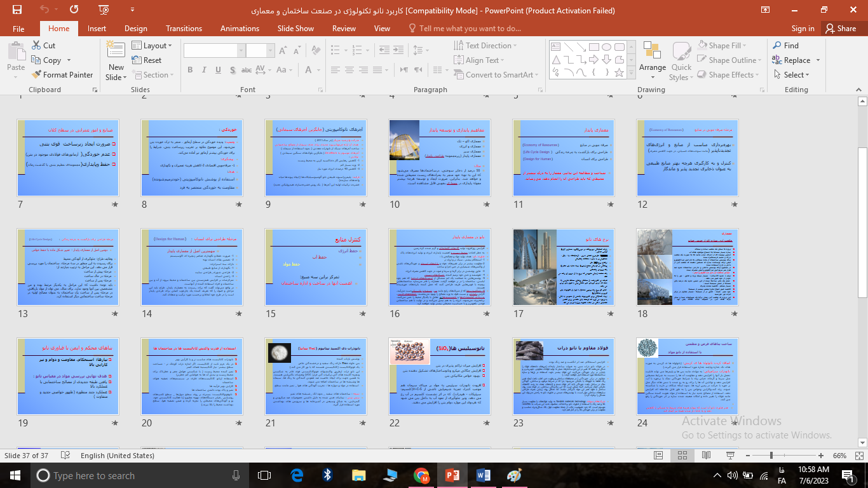Click the Cut scissors icon
Viewport: 868px width, 488px height.
[37, 46]
